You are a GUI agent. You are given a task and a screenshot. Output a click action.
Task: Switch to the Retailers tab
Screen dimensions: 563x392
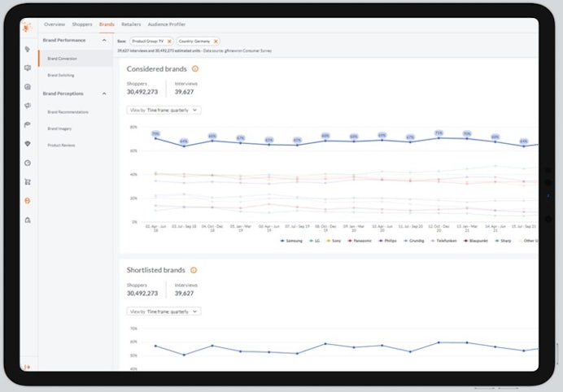tap(131, 24)
